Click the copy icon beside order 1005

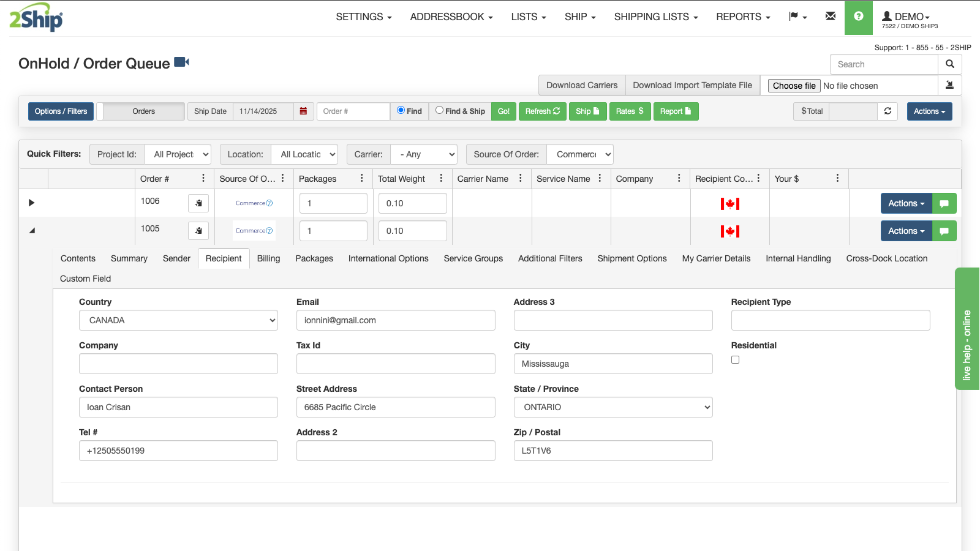click(x=198, y=231)
